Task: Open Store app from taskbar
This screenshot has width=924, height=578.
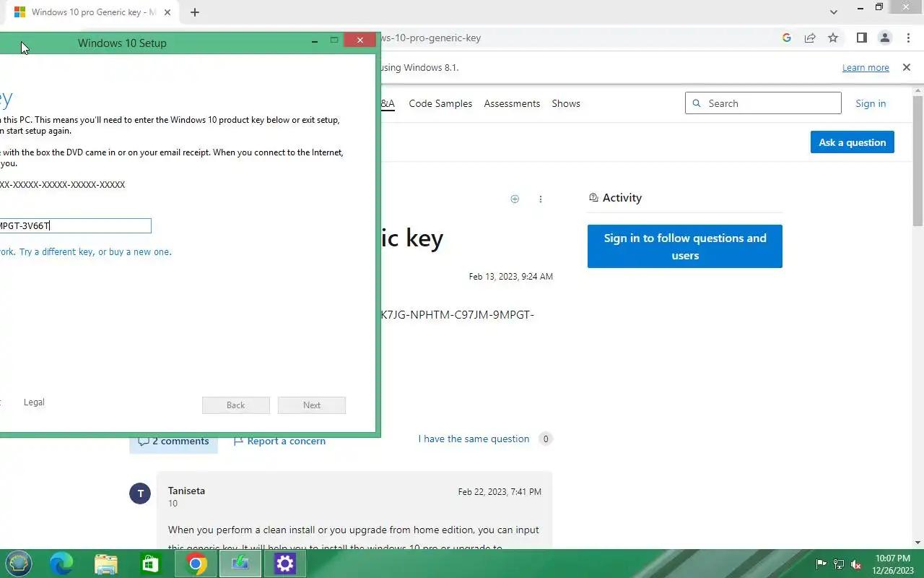Action: tap(150, 564)
